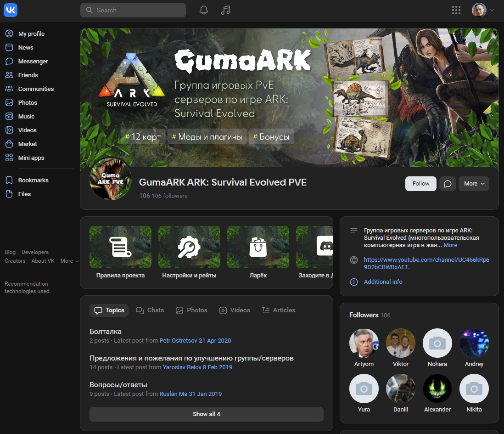This screenshot has height=434, width=504.
Task: Expand account menu chevron beside avatar
Action: (x=492, y=10)
